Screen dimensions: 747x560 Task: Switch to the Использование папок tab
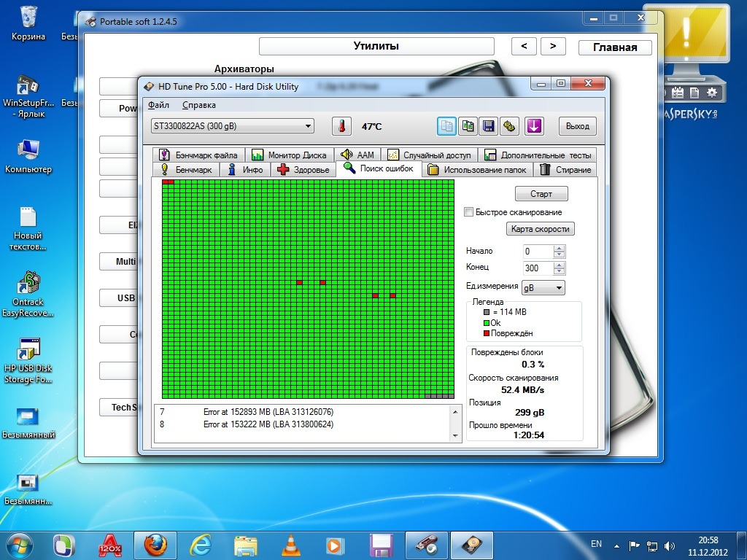(x=477, y=169)
